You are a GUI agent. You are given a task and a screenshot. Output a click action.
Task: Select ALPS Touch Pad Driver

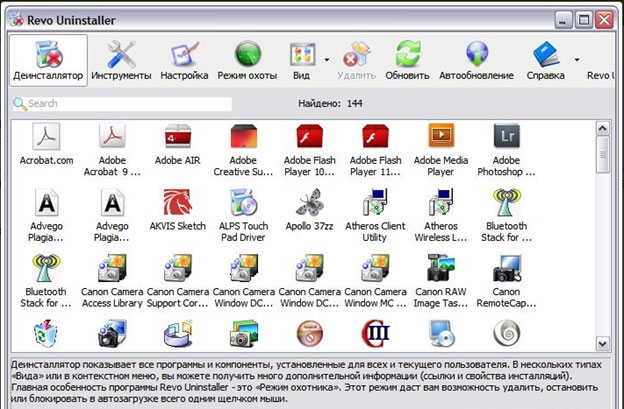(x=243, y=215)
